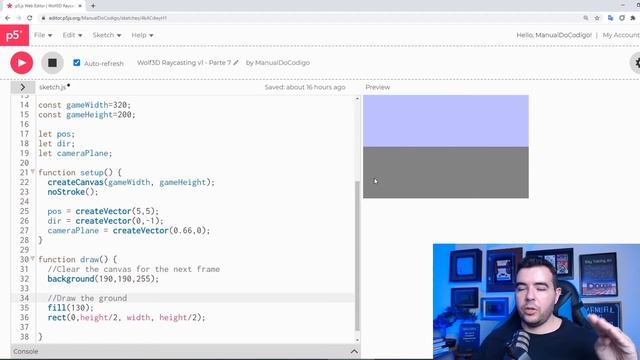
Task: Click the comment "//Draw the ground"
Action: [x=87, y=298]
